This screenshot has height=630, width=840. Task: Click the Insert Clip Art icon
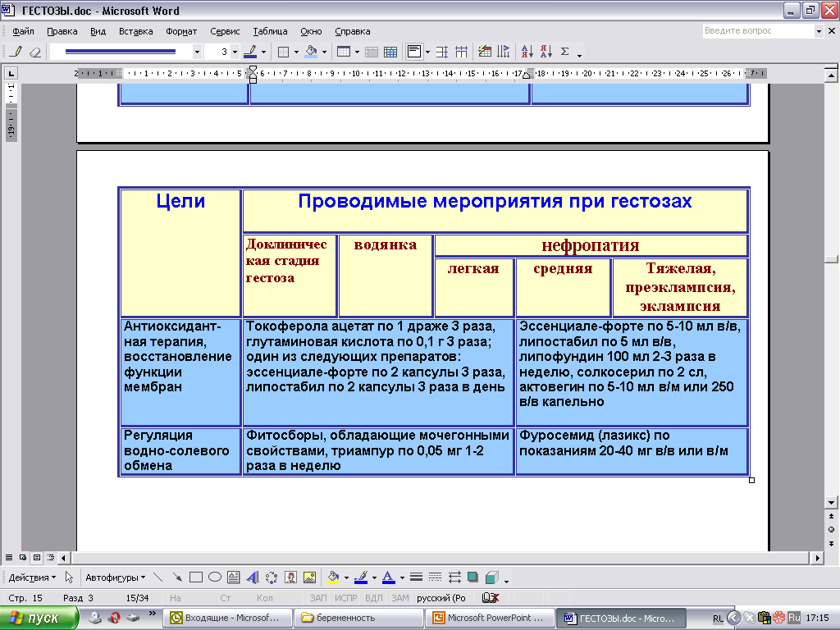pyautogui.click(x=291, y=577)
